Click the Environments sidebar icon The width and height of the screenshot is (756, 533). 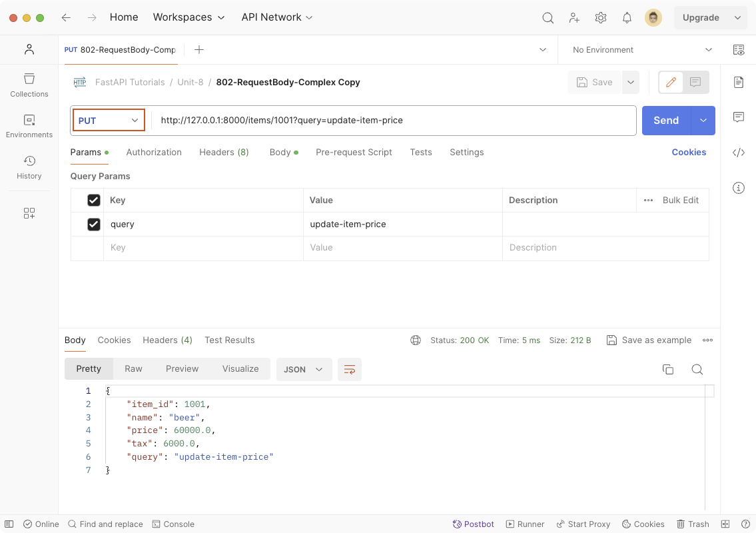click(x=29, y=126)
